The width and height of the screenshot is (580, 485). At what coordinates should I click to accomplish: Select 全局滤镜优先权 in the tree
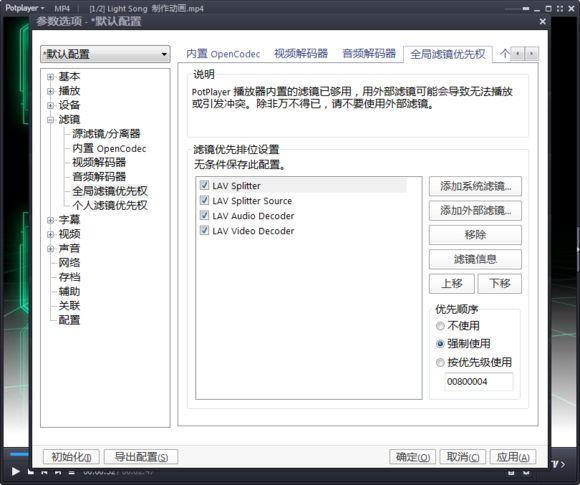point(110,191)
